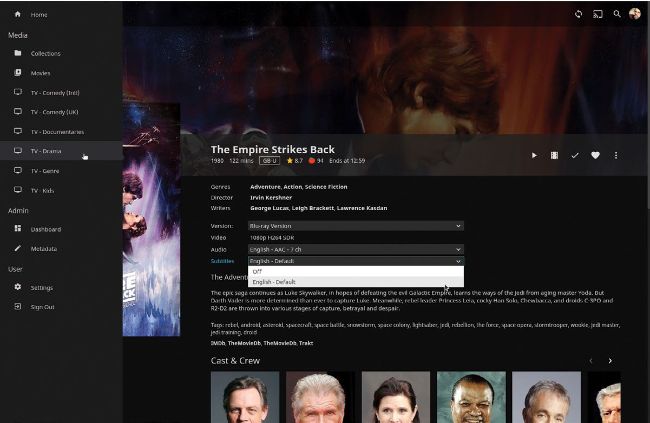Open user Settings gear
Screen dimensions: 650x423
pyautogui.click(x=18, y=287)
